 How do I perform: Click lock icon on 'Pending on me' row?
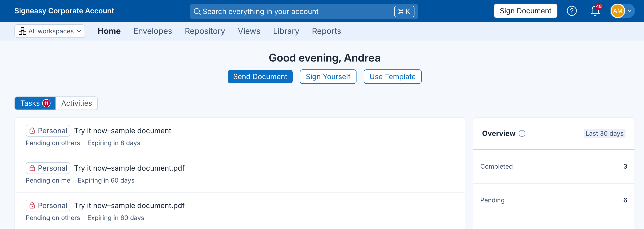[x=32, y=168]
